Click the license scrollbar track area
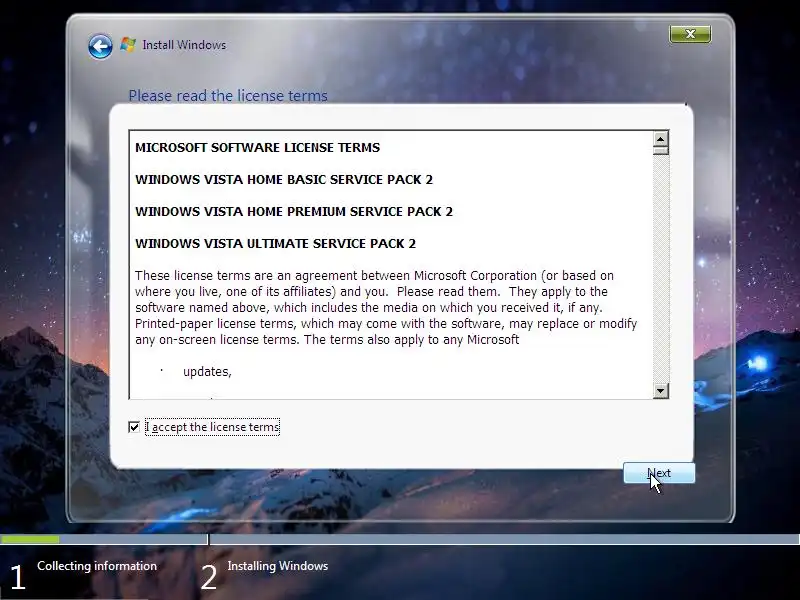 [x=661, y=269]
